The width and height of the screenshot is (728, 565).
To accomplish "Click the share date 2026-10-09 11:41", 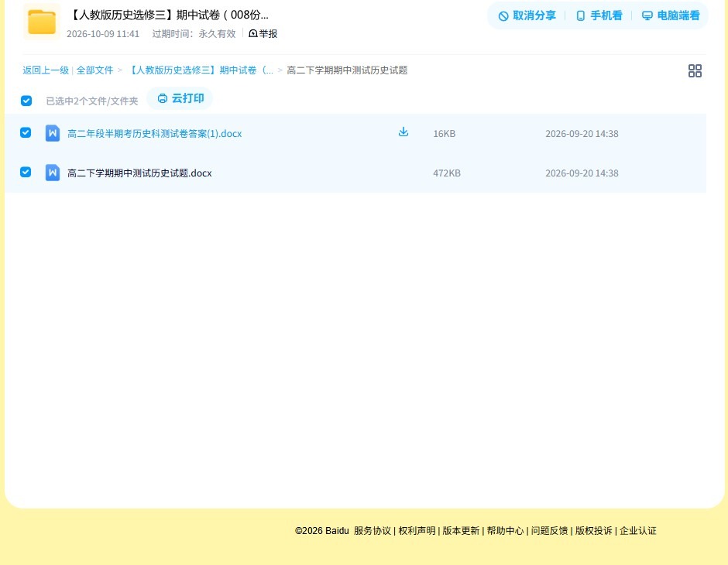I will point(103,34).
